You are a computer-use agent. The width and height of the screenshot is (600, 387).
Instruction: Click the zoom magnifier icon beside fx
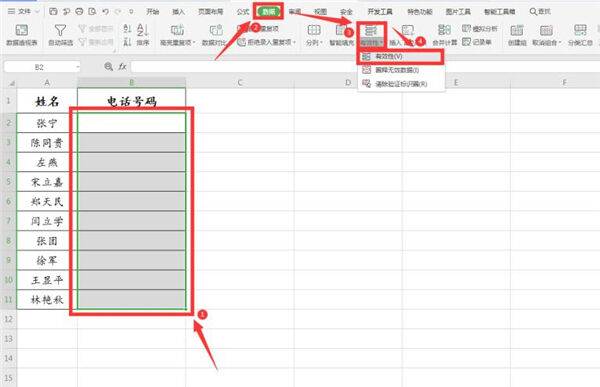click(x=109, y=67)
